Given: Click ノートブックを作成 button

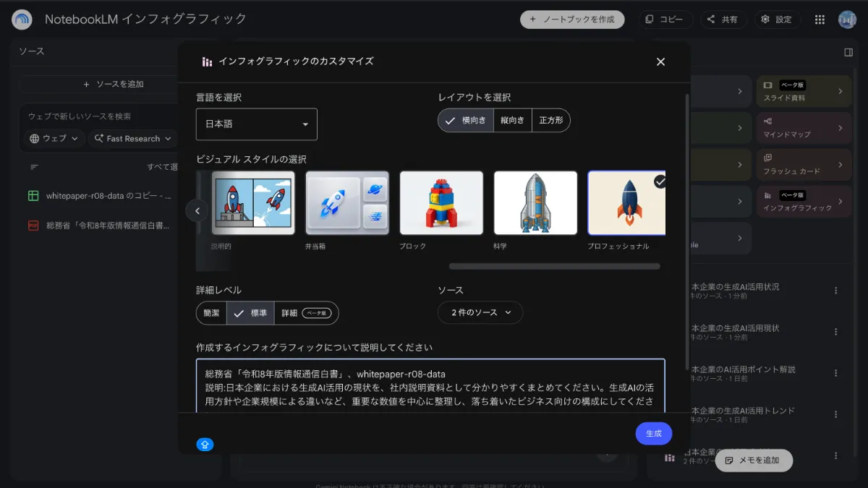Looking at the screenshot, I should tap(572, 20).
